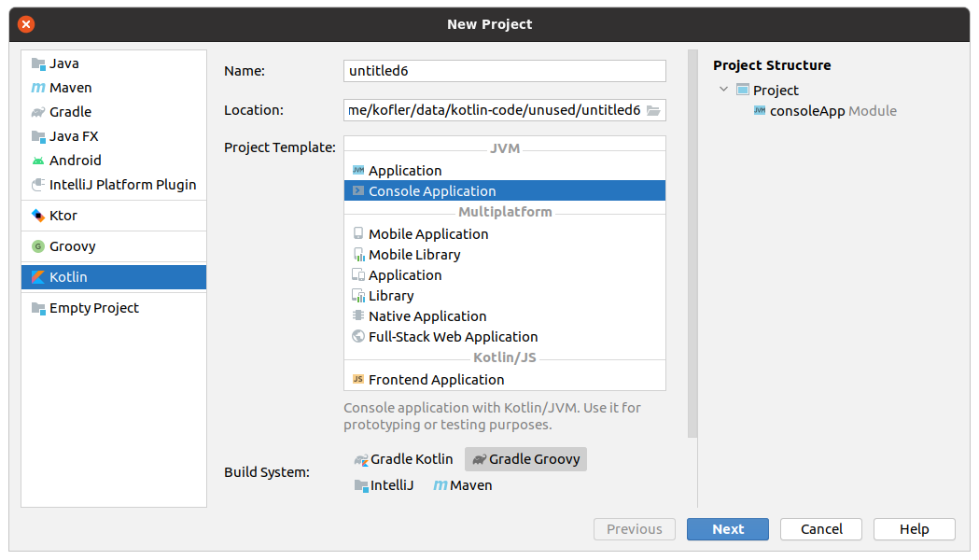Select Console Application template
This screenshot has height=560, width=979.
505,191
